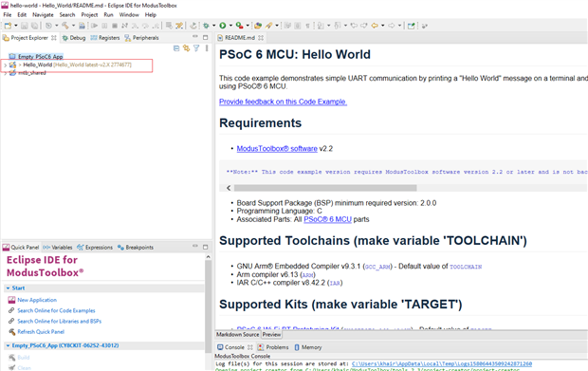Viewport: 588px width, 371px height.
Task: Switch to the Registers tab
Action: (x=105, y=38)
